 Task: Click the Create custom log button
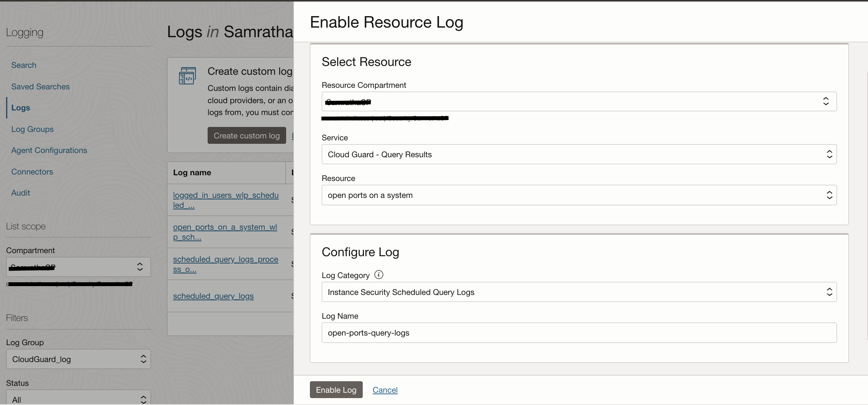[x=247, y=136]
